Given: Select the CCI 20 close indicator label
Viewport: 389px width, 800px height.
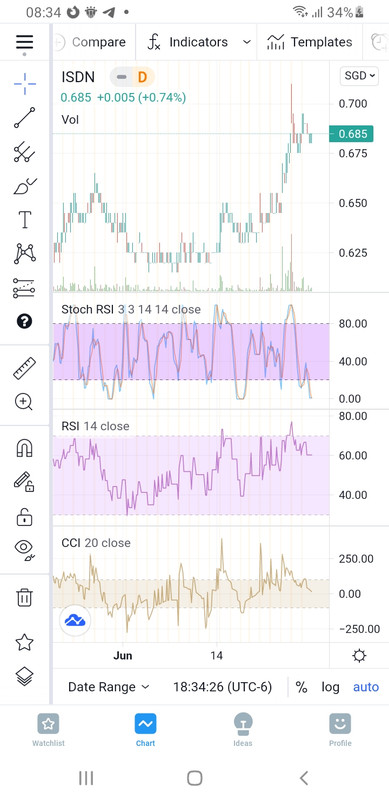Looking at the screenshot, I should 96,543.
